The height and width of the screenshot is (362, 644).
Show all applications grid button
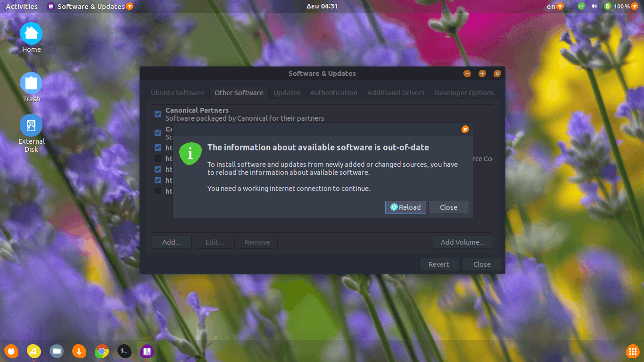[x=632, y=351]
